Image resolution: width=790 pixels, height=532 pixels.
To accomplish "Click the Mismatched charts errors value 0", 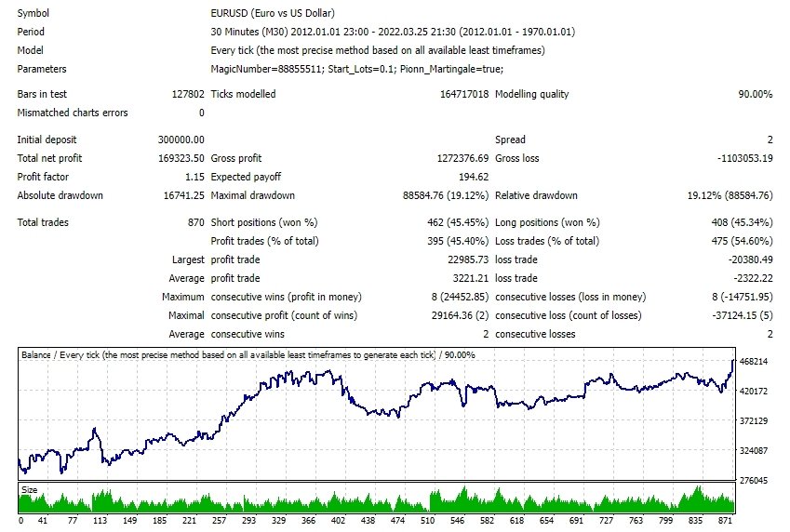I will click(202, 113).
